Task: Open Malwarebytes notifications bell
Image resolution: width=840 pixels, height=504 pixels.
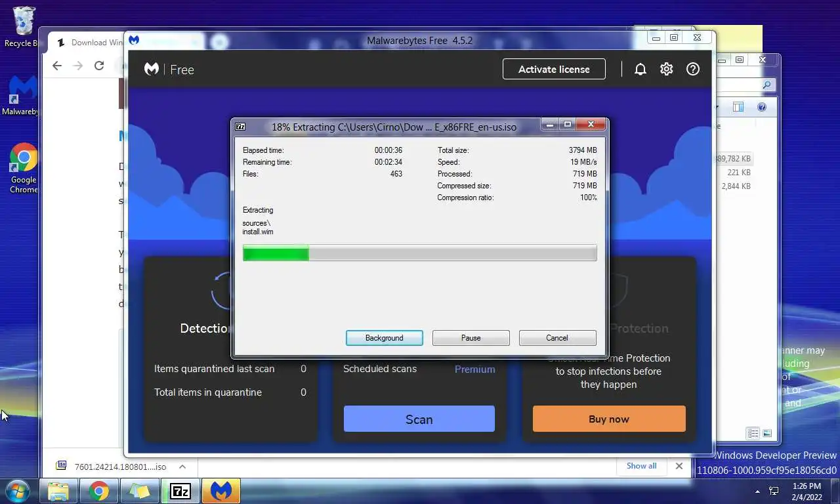Action: (640, 69)
